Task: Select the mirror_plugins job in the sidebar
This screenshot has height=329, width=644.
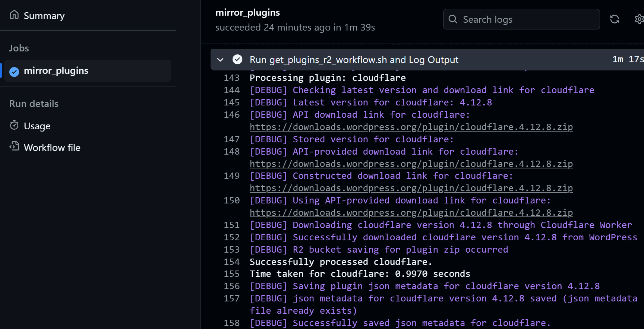Action: pos(88,71)
